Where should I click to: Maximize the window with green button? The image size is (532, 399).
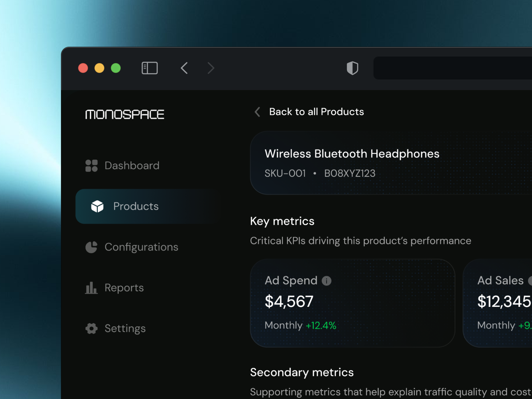click(116, 68)
